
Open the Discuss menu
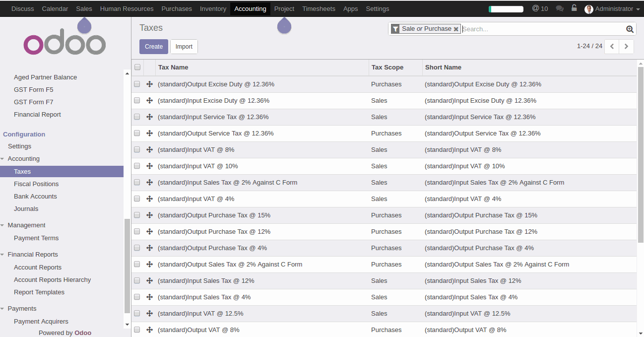22,8
